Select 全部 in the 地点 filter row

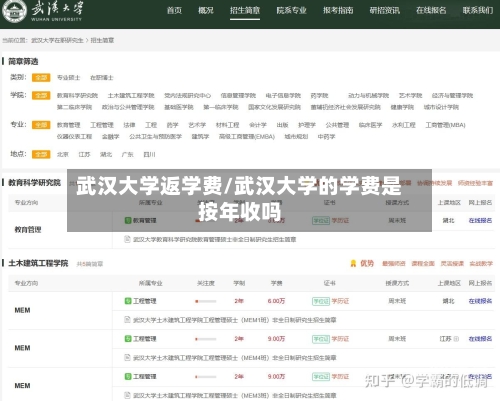41,154
